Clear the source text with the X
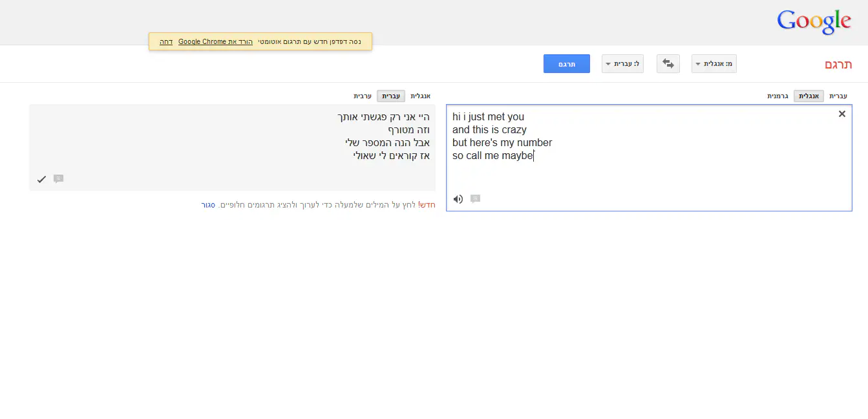The image size is (868, 419). [x=842, y=114]
